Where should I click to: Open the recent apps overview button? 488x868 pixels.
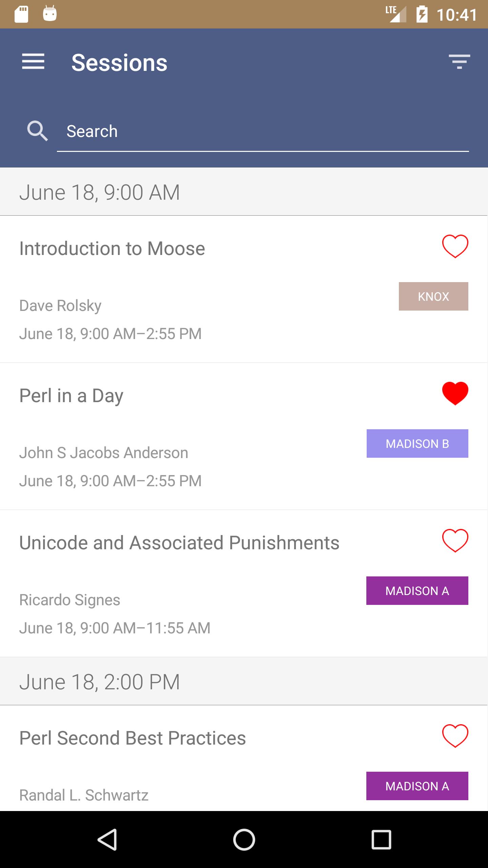pos(381,840)
